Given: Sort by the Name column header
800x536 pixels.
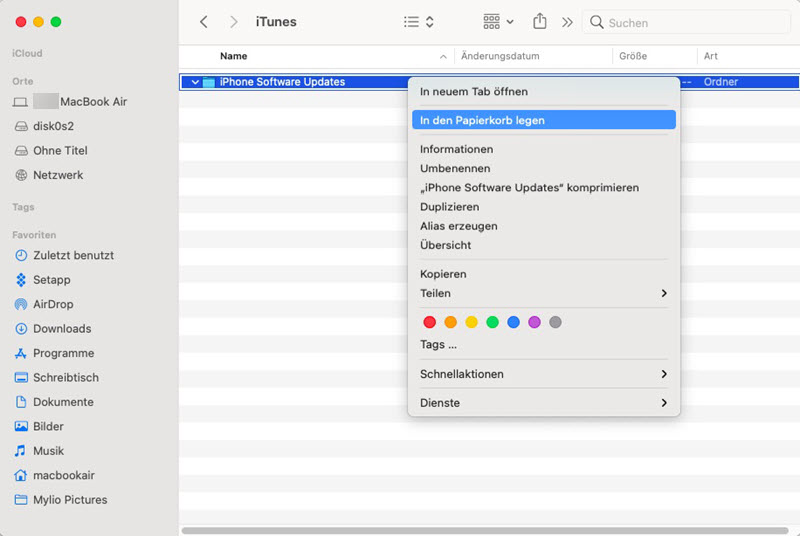Looking at the screenshot, I should point(234,56).
